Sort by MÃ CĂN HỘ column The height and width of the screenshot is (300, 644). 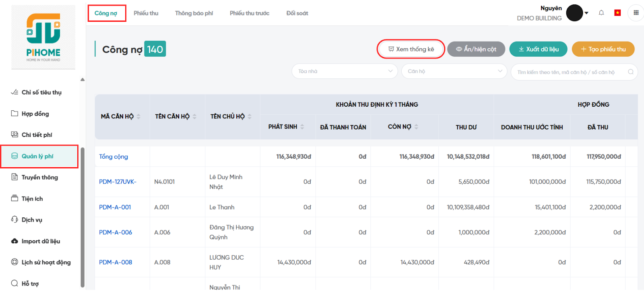138,116
